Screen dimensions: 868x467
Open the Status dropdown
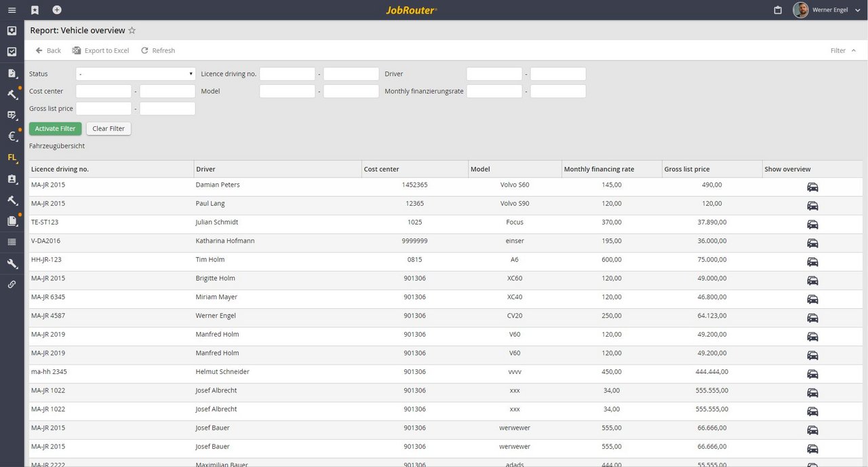(136, 74)
